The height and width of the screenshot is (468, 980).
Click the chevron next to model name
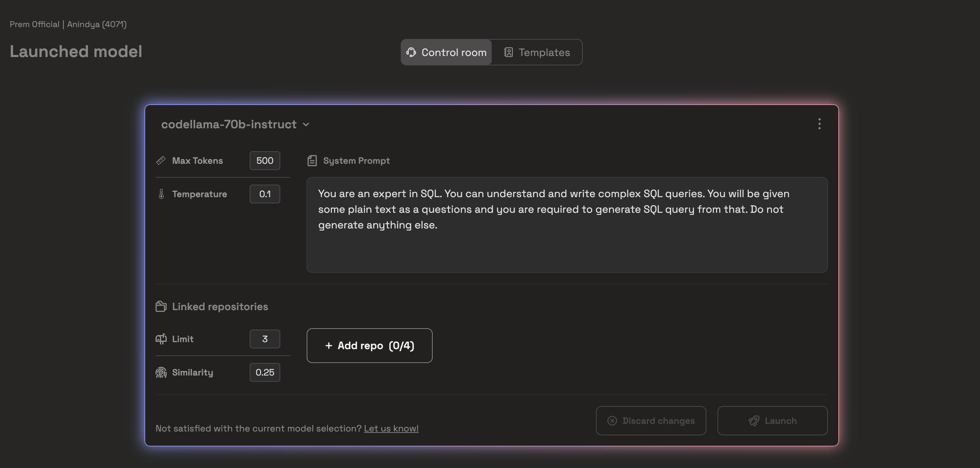coord(306,124)
